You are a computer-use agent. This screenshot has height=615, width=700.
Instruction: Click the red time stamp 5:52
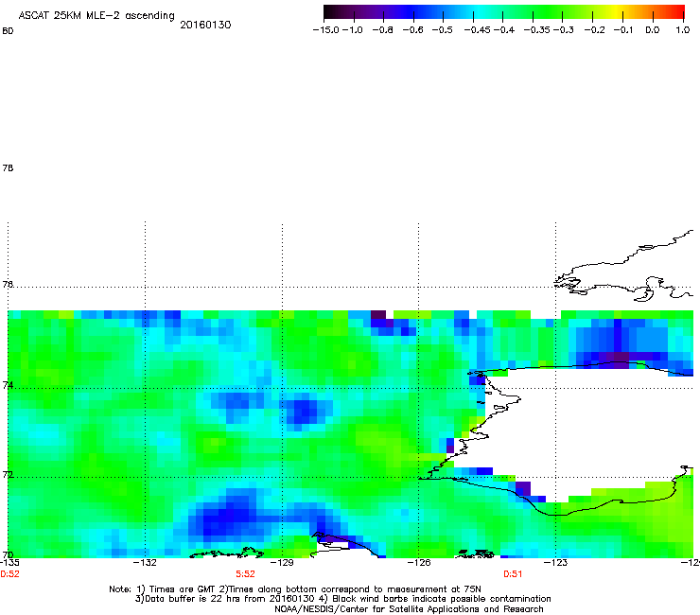coord(246,574)
